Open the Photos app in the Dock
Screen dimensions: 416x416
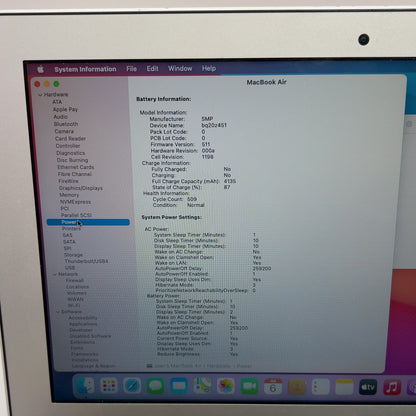point(226,386)
